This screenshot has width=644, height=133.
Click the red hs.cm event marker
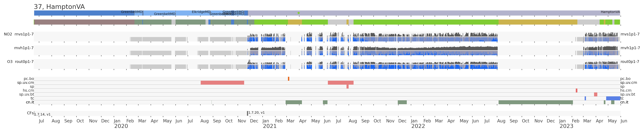coord(576,90)
